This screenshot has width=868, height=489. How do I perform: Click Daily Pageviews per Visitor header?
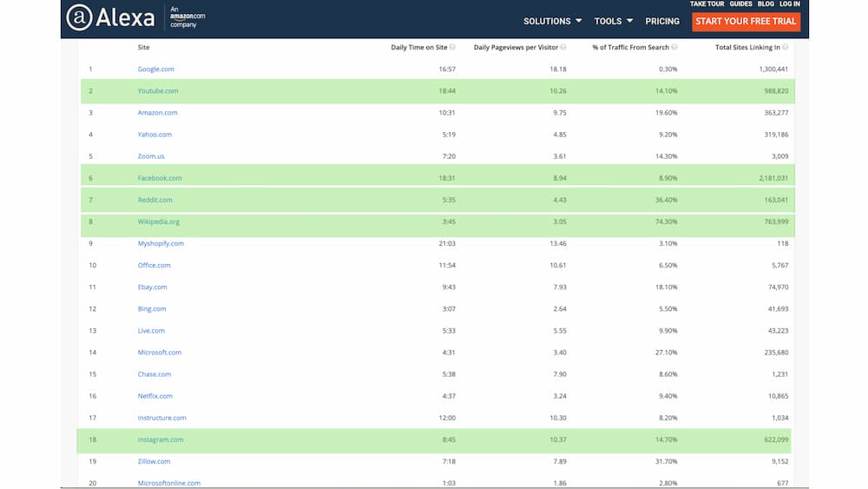pos(516,47)
